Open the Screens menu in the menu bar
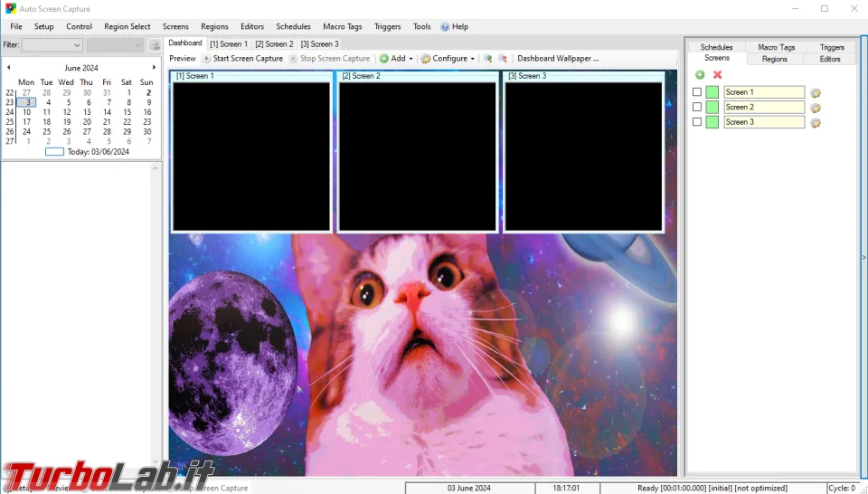The width and height of the screenshot is (868, 494). pos(175,26)
